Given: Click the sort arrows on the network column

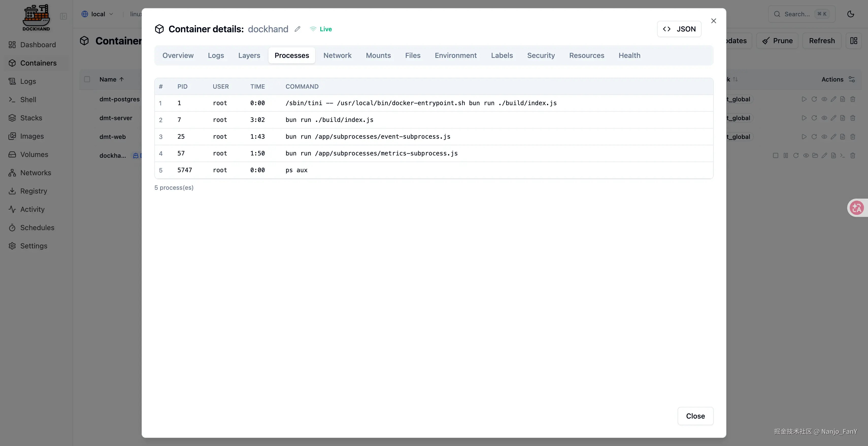Looking at the screenshot, I should click(735, 79).
